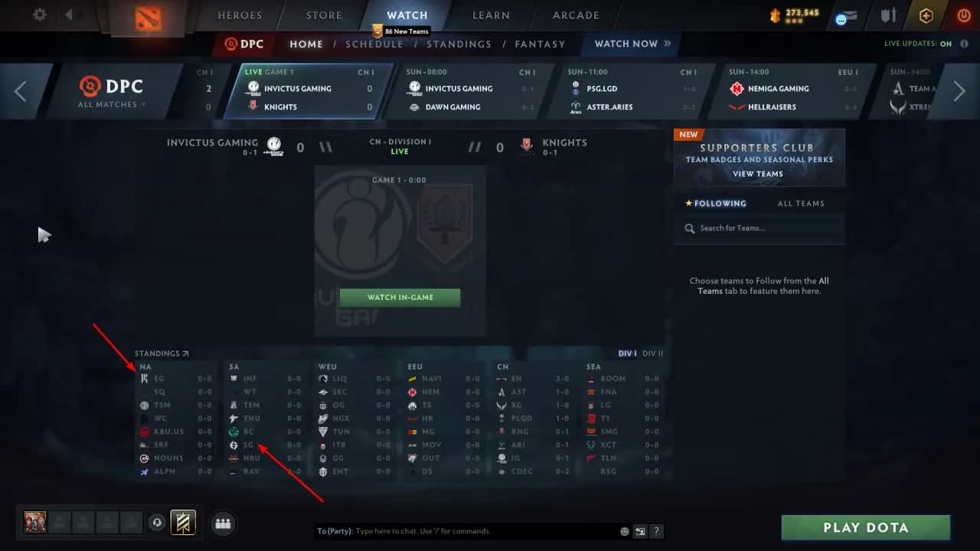
Task: Open the guild banner icon
Action: pos(183,523)
